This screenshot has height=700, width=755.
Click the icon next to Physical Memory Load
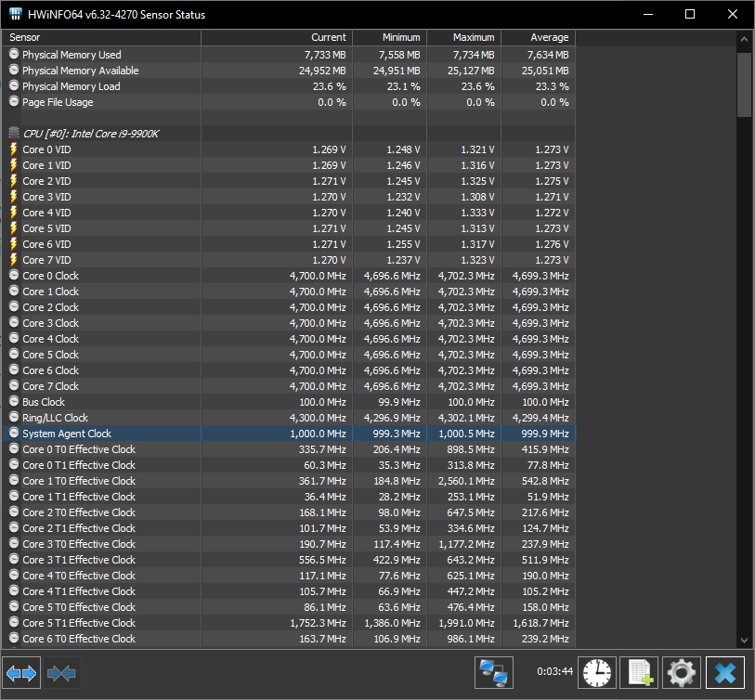[x=14, y=85]
